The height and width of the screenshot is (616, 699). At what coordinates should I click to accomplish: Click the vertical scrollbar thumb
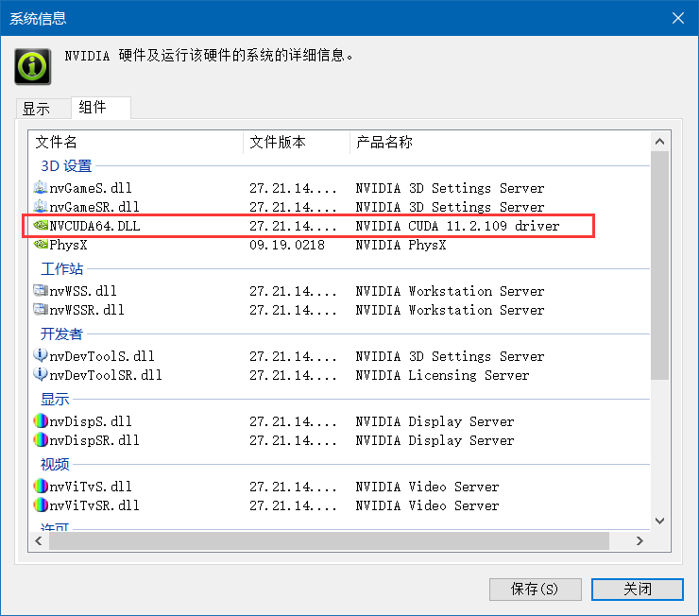tap(659, 265)
